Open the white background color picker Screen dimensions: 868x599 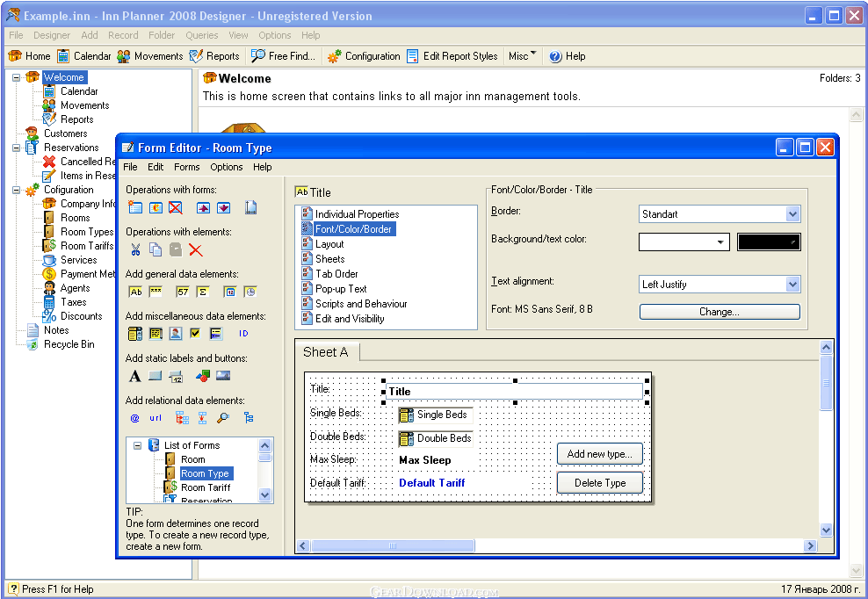pyautogui.click(x=684, y=242)
